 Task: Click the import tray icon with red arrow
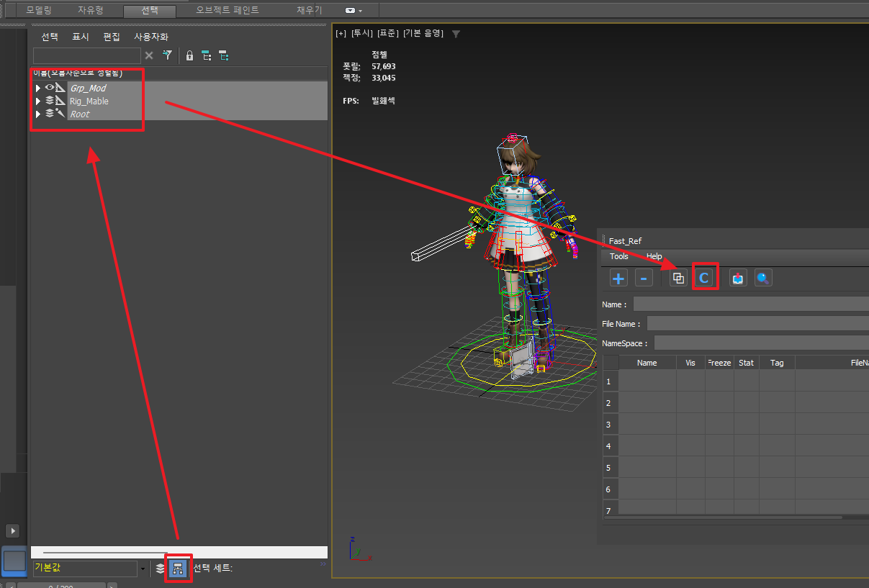tap(738, 279)
